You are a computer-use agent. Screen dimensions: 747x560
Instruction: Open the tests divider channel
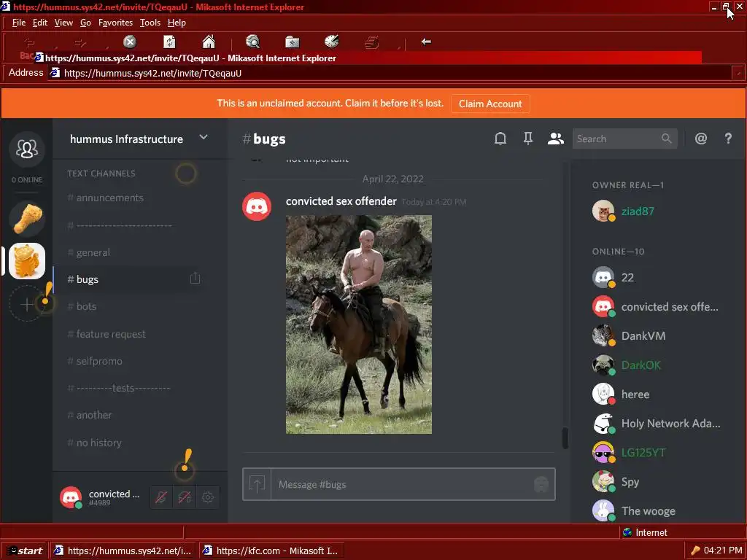click(x=128, y=388)
